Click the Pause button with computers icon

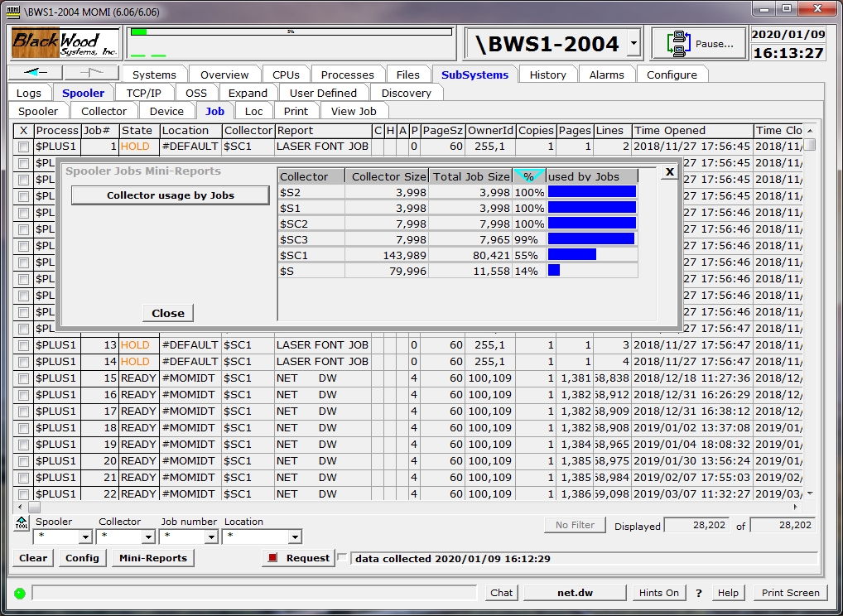[x=698, y=44]
